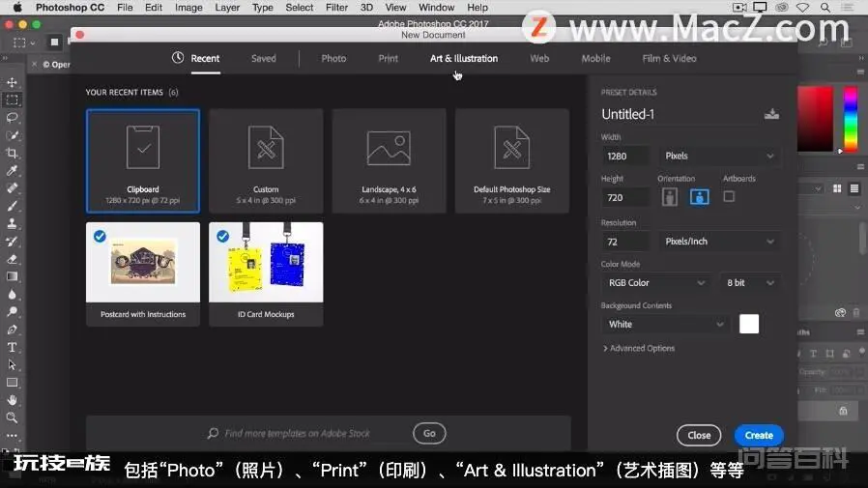This screenshot has width=868, height=488.
Task: Switch to the Film & Video tab
Action: point(669,58)
